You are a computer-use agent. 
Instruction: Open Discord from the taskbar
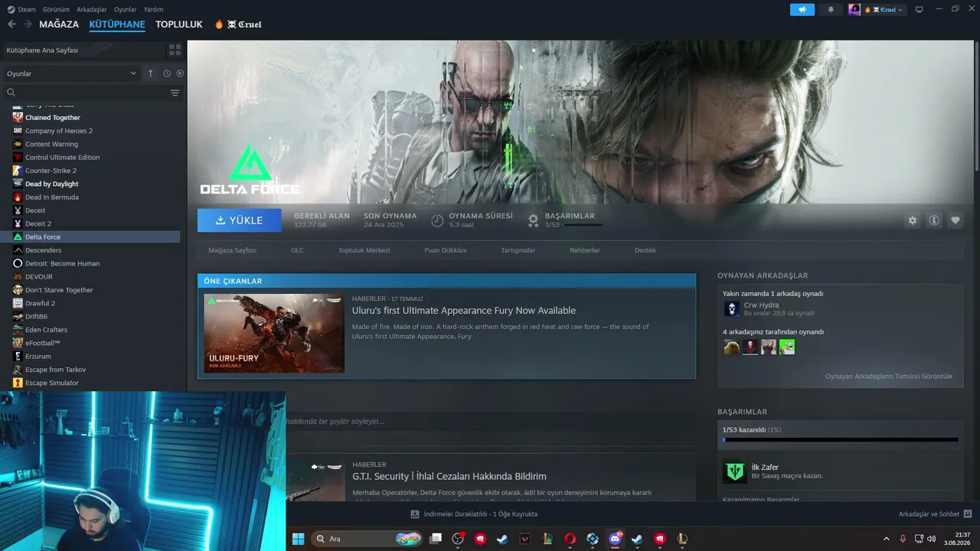615,539
